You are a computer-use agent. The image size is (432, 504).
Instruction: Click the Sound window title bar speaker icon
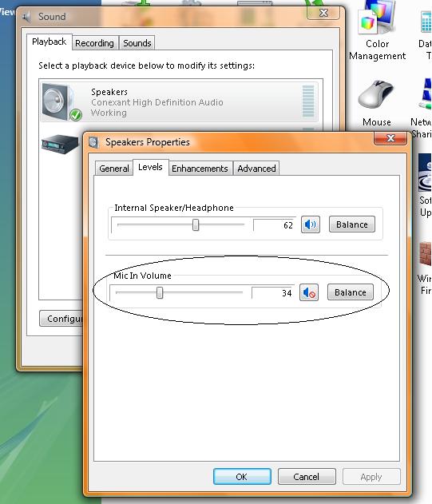pos(26,17)
